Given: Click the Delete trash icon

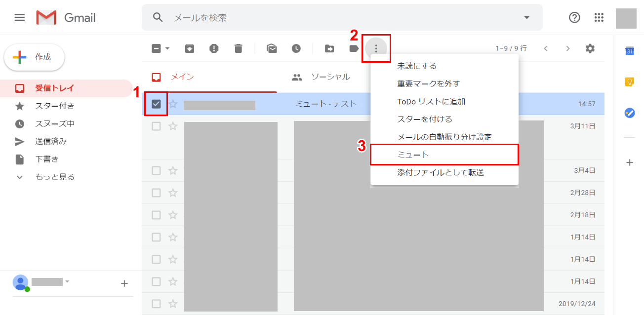Looking at the screenshot, I should [x=239, y=48].
